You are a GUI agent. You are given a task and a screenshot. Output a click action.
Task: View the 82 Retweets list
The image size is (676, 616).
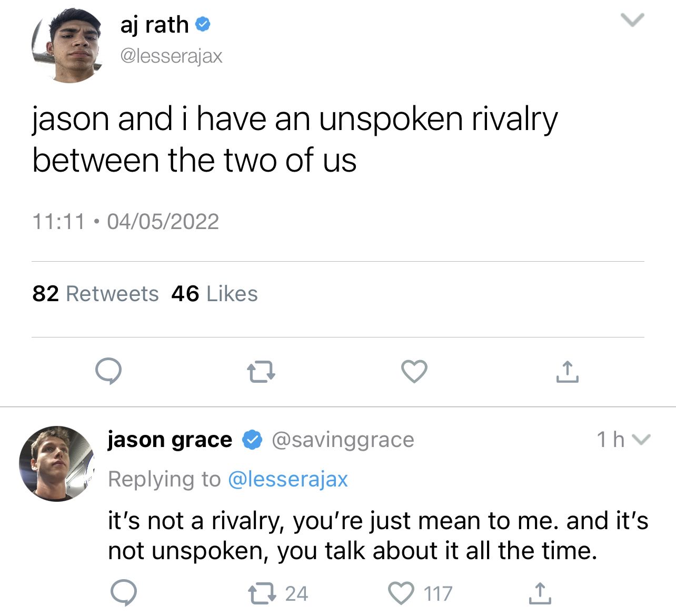[x=95, y=294]
